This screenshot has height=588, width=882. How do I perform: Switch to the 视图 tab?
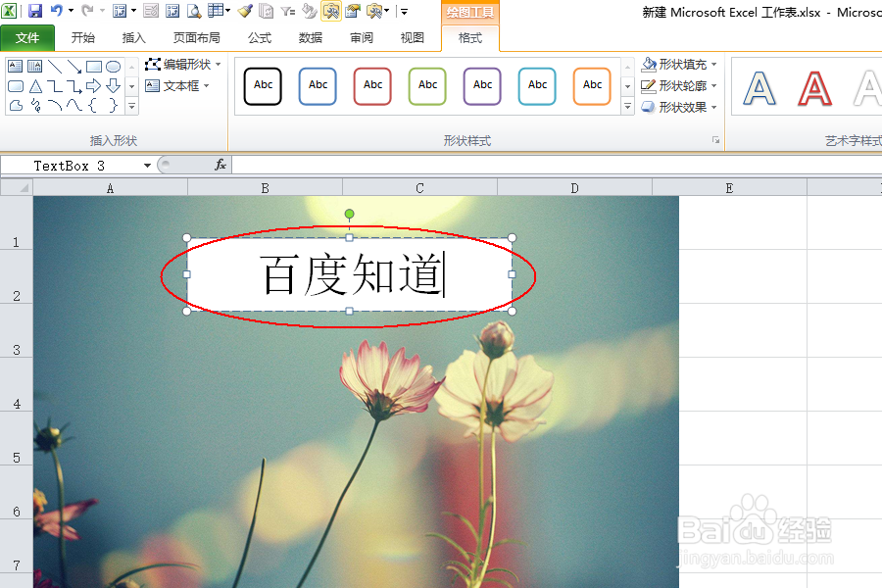(x=412, y=37)
